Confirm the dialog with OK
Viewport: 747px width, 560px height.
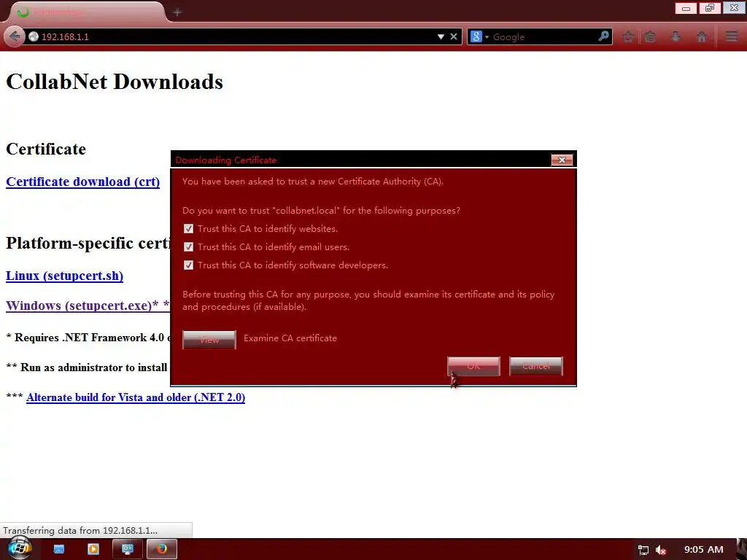tap(473, 366)
